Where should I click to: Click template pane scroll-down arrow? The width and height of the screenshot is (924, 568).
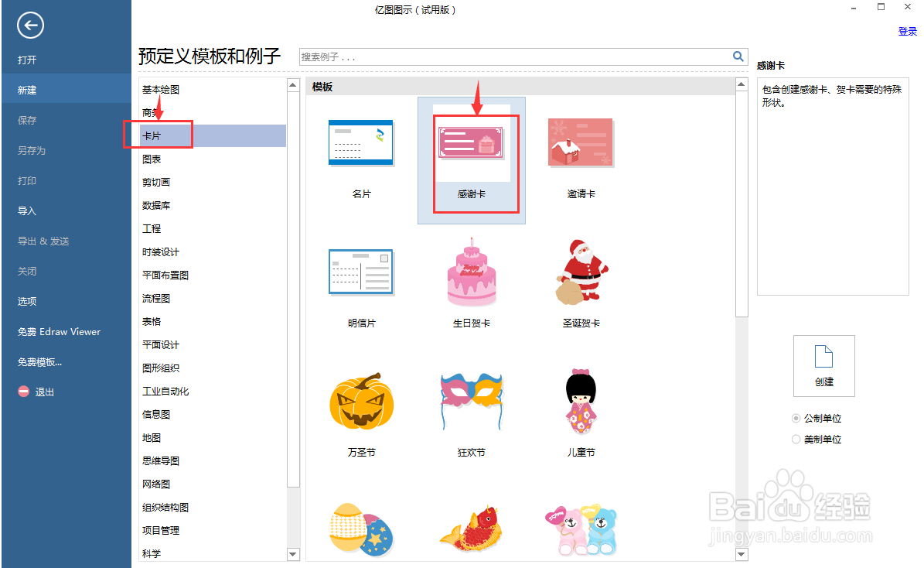click(742, 554)
